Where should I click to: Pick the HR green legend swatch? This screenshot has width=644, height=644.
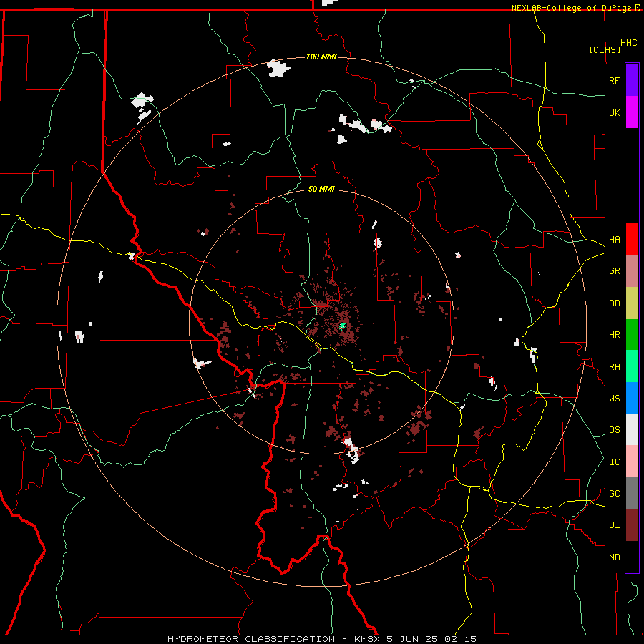coord(632,335)
